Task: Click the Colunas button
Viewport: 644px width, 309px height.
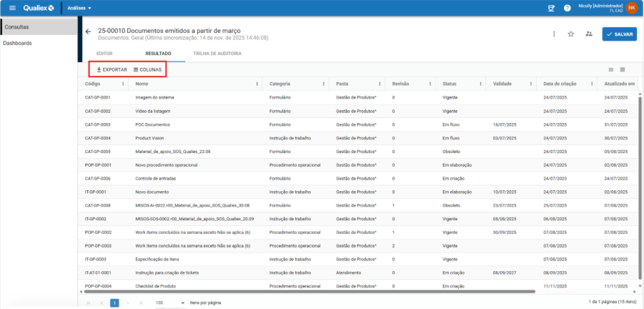Action: tap(147, 69)
